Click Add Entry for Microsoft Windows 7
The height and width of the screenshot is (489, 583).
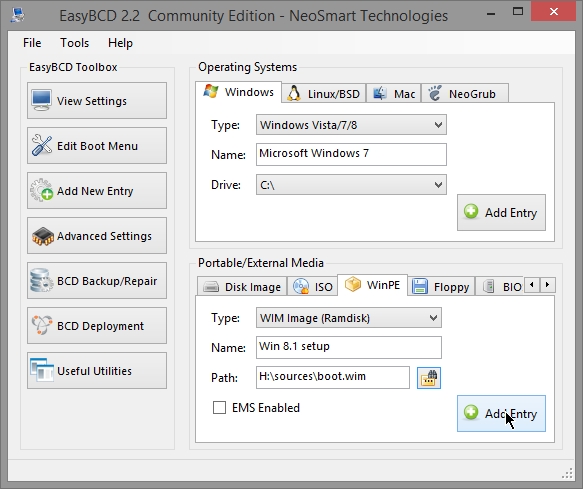click(501, 212)
